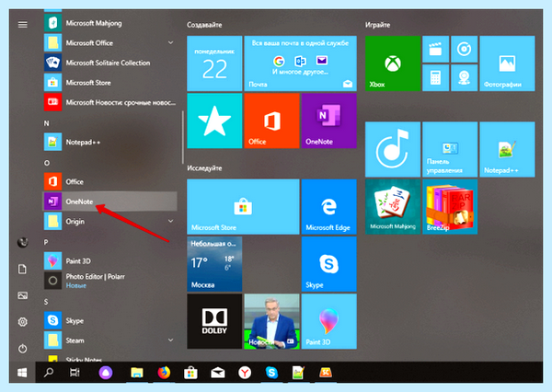Launch Microsoft Edge tile
The width and height of the screenshot is (552, 392).
tap(328, 207)
